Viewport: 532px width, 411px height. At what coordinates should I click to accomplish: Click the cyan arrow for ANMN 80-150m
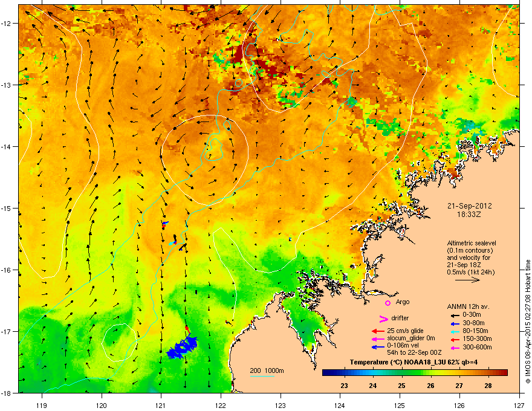coord(454,331)
